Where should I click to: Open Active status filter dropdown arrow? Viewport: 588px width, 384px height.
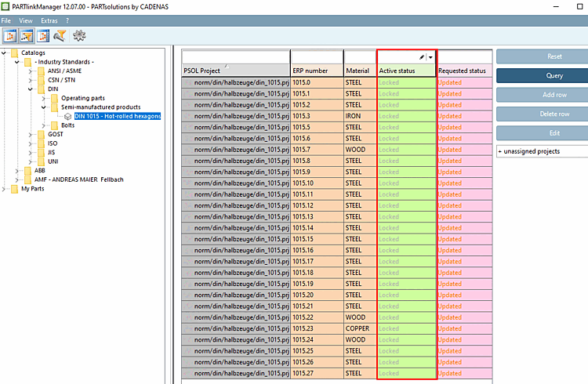pos(430,57)
